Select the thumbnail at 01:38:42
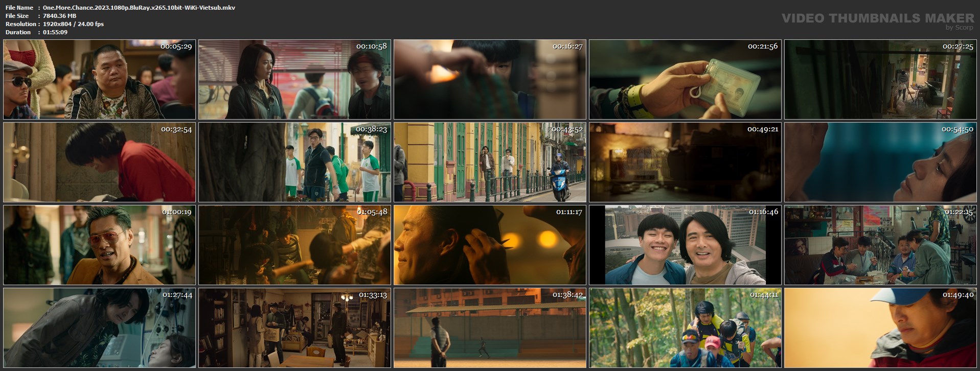Screen dimensions: 980x371 (x=490, y=328)
